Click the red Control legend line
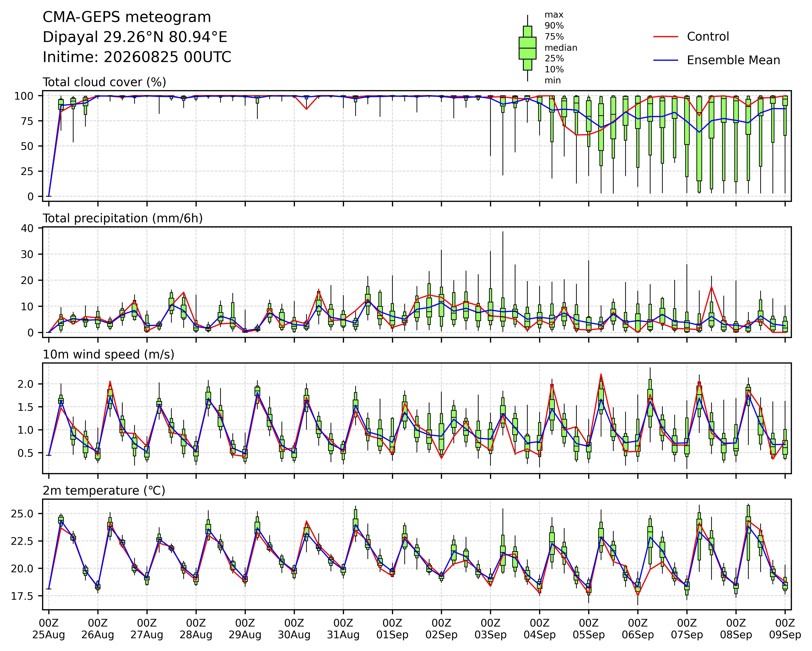This screenshot has width=812, height=651. coord(665,37)
